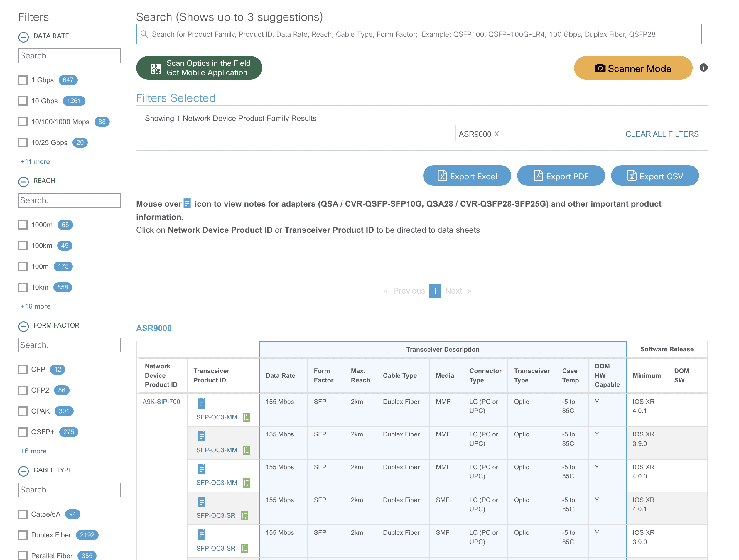This screenshot has height=560, width=739.
Task: Open notes icon for SFP-OC3-SR, IOS XR 4.0.1 row
Action: 201,502
